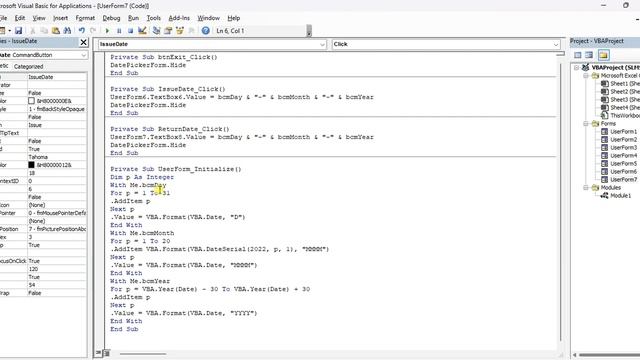Open the Help menu
Viewport: 640px width, 360px height.
pos(233,18)
